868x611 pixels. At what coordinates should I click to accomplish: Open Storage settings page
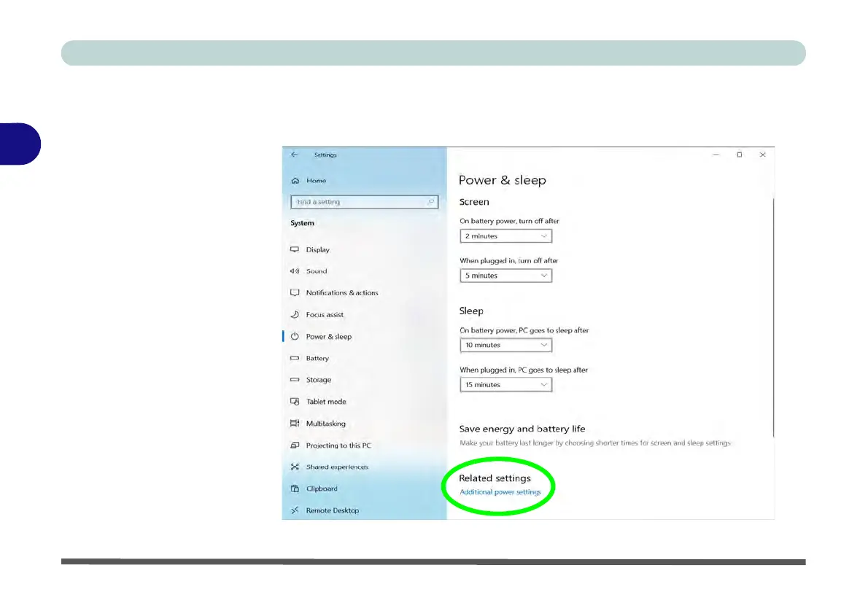319,380
